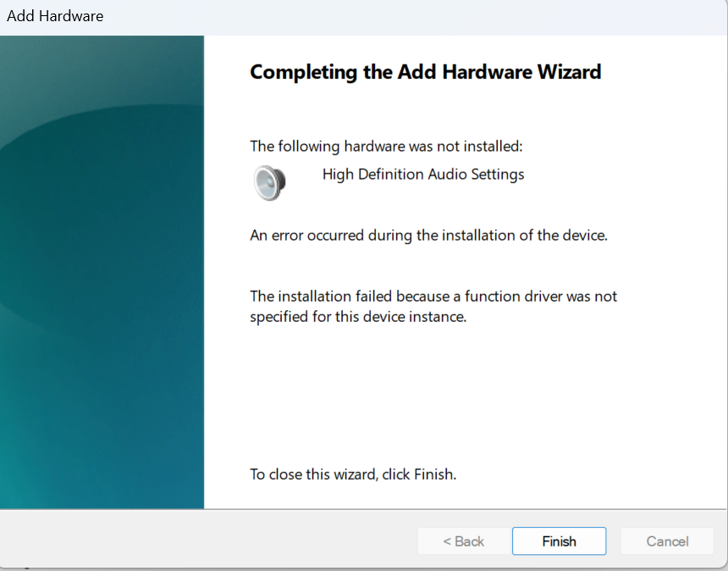The image size is (728, 571).
Task: Select 'High Definition Audio Settings' device name
Action: (x=423, y=175)
